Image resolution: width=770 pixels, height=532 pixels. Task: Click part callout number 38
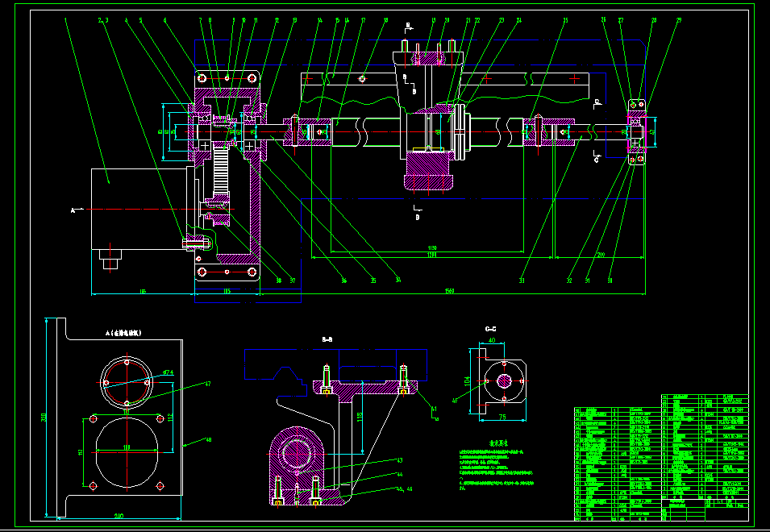pyautogui.click(x=279, y=281)
